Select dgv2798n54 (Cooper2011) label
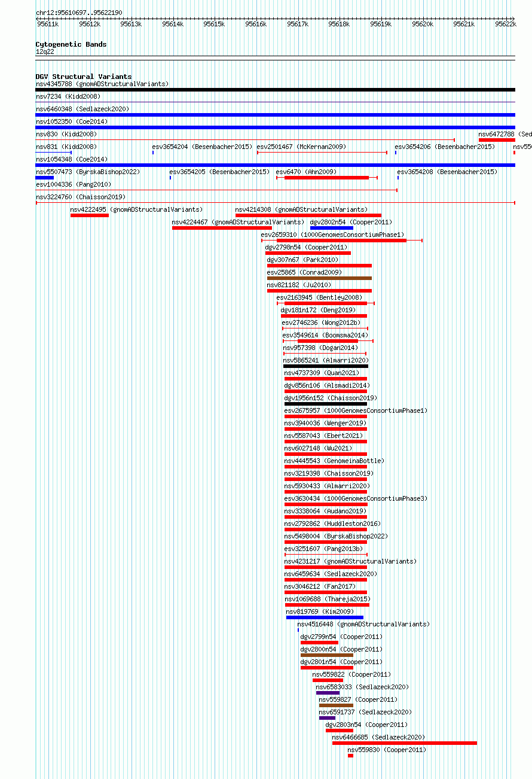Viewport: 532px width, 779px height. 307,247
